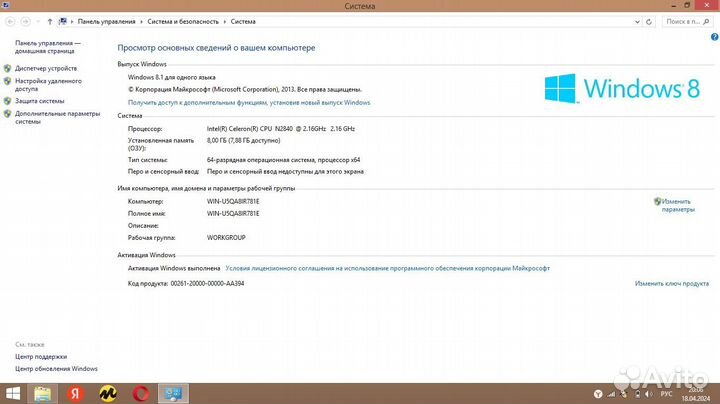Click 'Изменить параметры' to change computer name
Image resolution: width=720 pixels, height=404 pixels.
[677, 205]
